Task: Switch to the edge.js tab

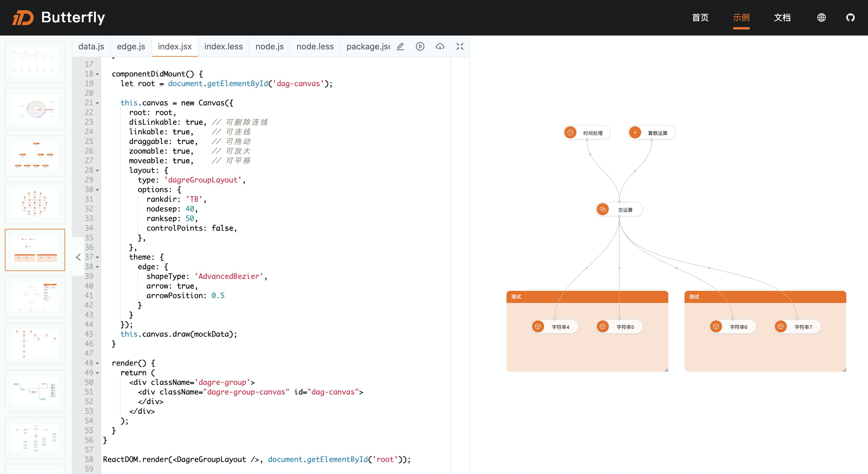Action: [131, 46]
